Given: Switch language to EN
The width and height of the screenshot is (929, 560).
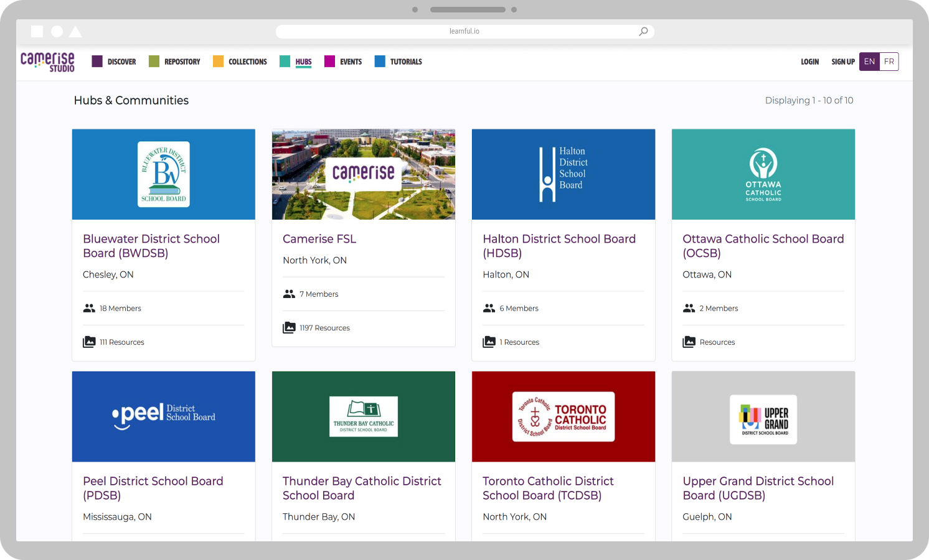Looking at the screenshot, I should tap(869, 62).
